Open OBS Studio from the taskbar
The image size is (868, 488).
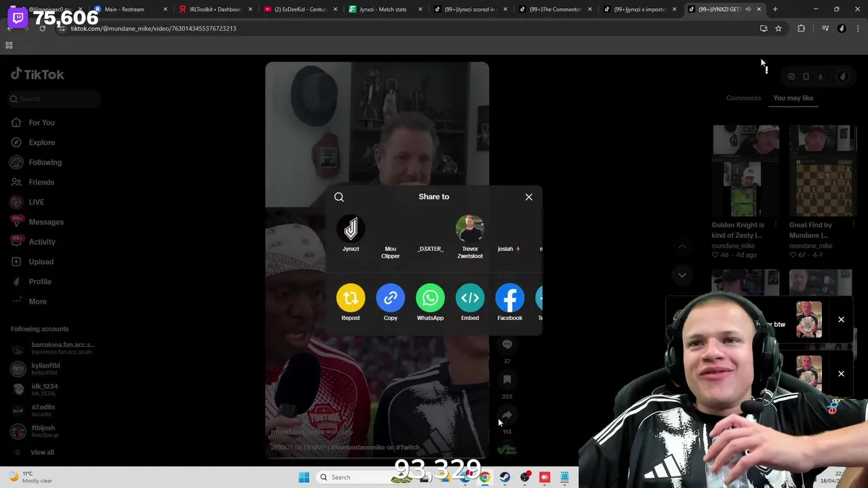point(525,477)
